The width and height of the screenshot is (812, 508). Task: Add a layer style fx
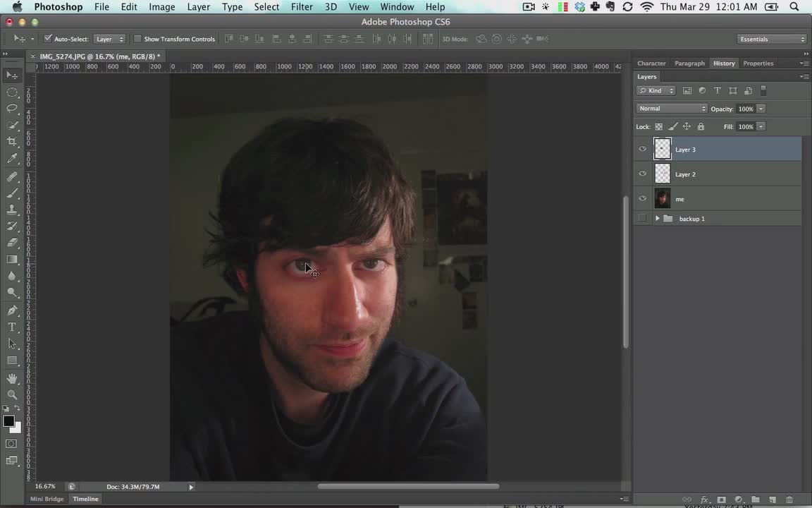[x=704, y=500]
